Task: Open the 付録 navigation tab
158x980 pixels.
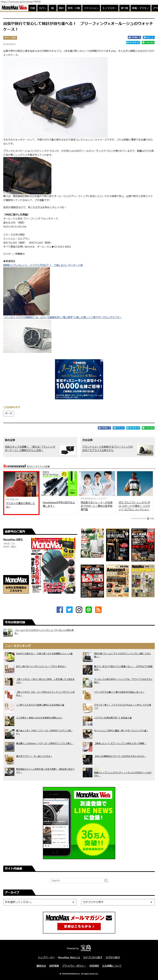Action: [32, 8]
